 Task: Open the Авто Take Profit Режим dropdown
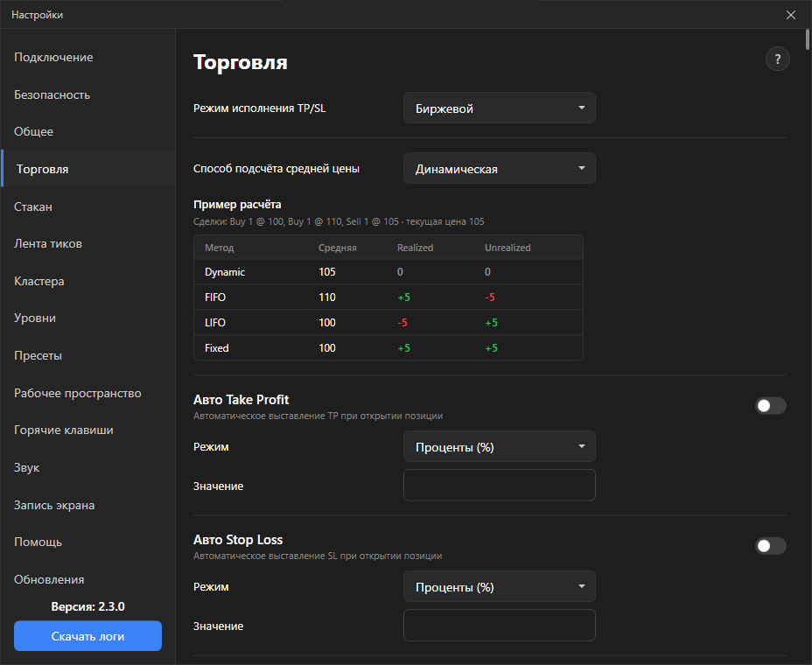click(x=500, y=446)
